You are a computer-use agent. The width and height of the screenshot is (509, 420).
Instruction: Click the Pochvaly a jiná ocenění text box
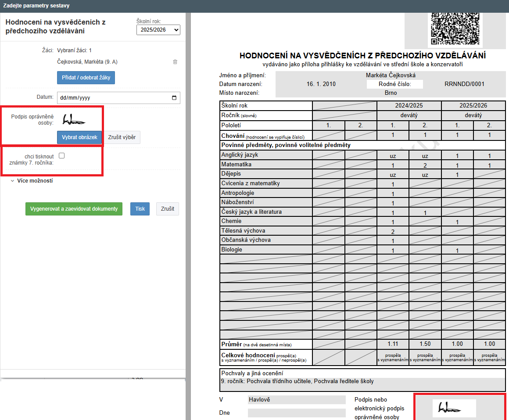[362, 381]
